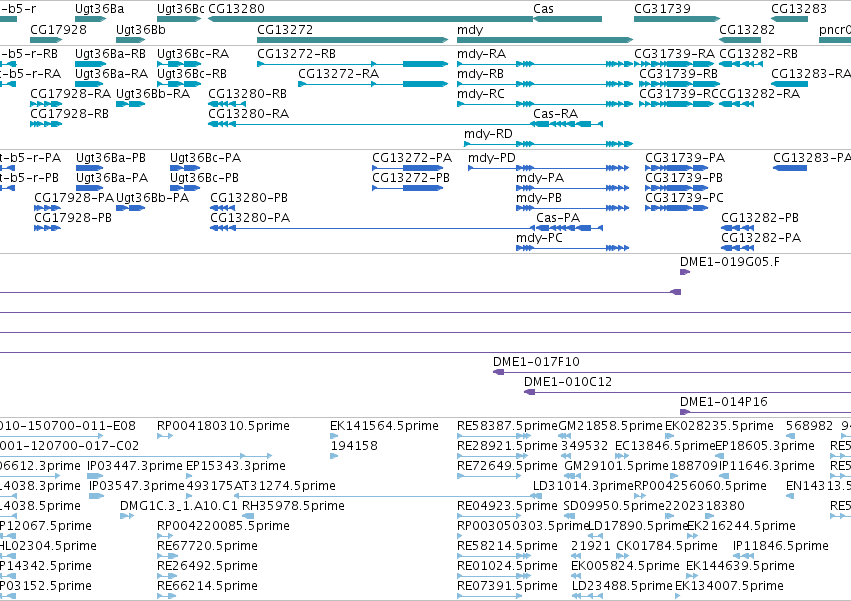The width and height of the screenshot is (851, 601).
Task: Select the Ugt36Bc-PB protein label
Action: click(x=204, y=178)
